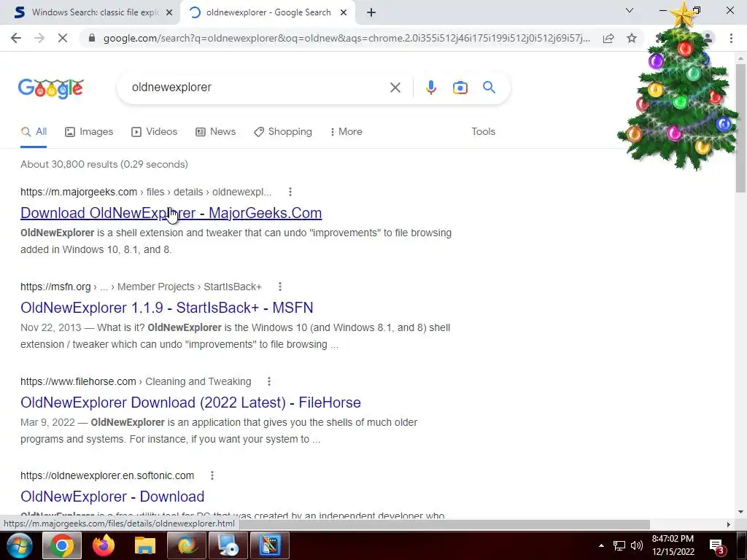
Task: Open options for MajorGeeks result
Action: tap(290, 192)
